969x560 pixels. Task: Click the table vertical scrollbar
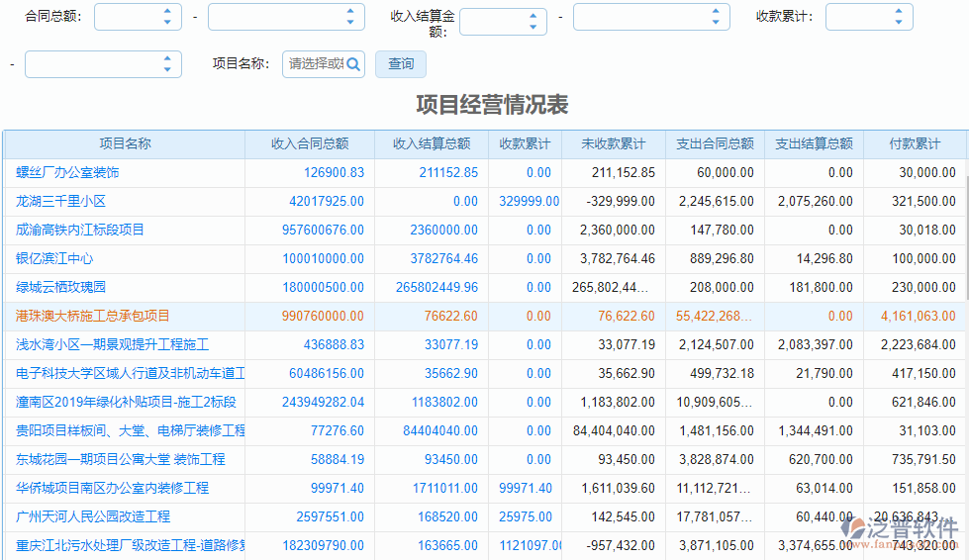coord(965,237)
